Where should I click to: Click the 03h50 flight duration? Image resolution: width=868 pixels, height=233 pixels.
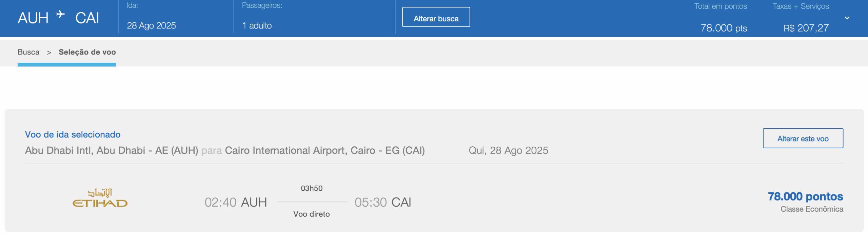312,188
